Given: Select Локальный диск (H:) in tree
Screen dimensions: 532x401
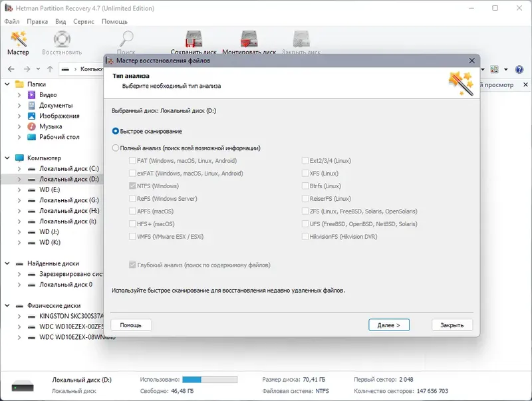Looking at the screenshot, I should 69,211.
